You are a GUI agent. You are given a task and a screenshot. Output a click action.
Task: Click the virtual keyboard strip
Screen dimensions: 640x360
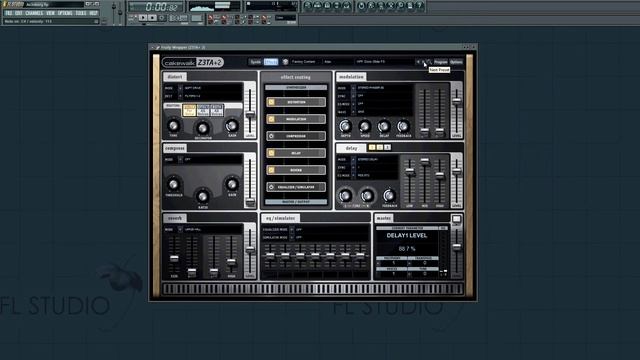(313, 289)
